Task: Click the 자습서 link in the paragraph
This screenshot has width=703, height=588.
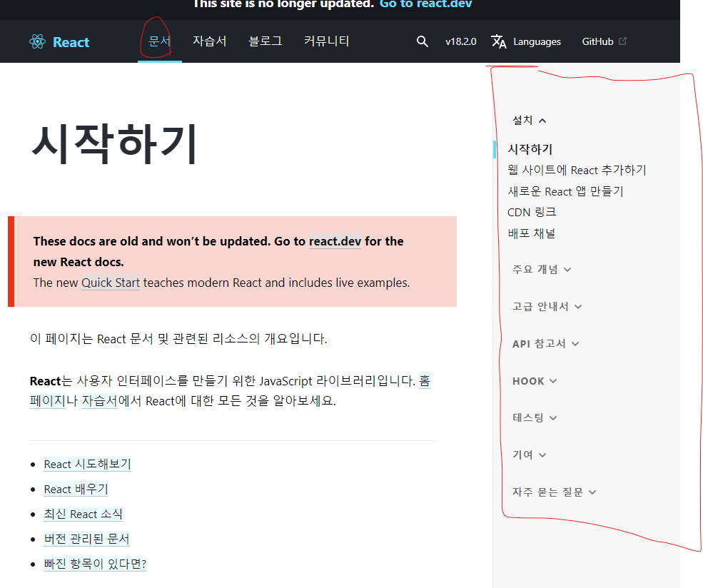Action: point(99,400)
